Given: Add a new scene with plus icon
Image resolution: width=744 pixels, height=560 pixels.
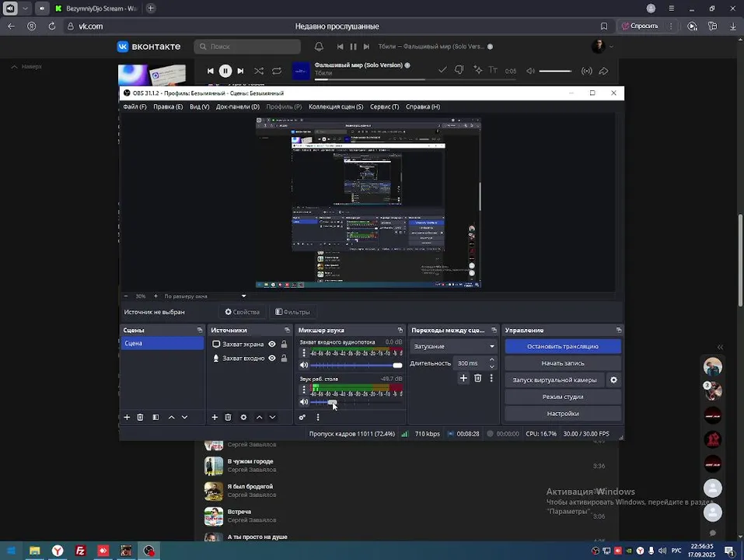Looking at the screenshot, I should click(127, 417).
